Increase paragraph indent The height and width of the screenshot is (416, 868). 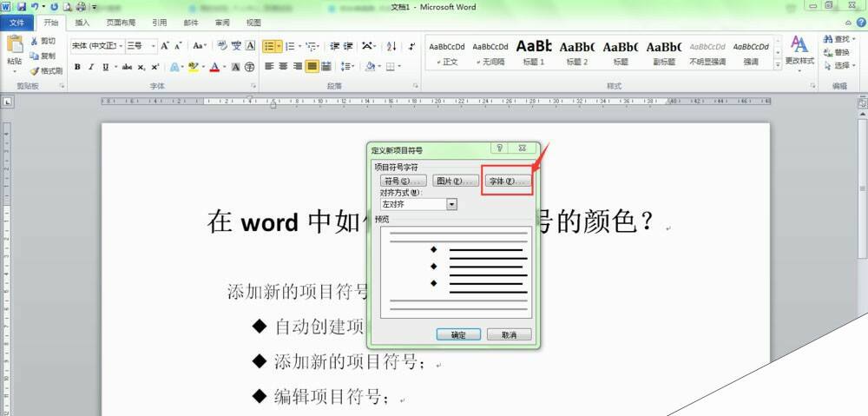[348, 46]
